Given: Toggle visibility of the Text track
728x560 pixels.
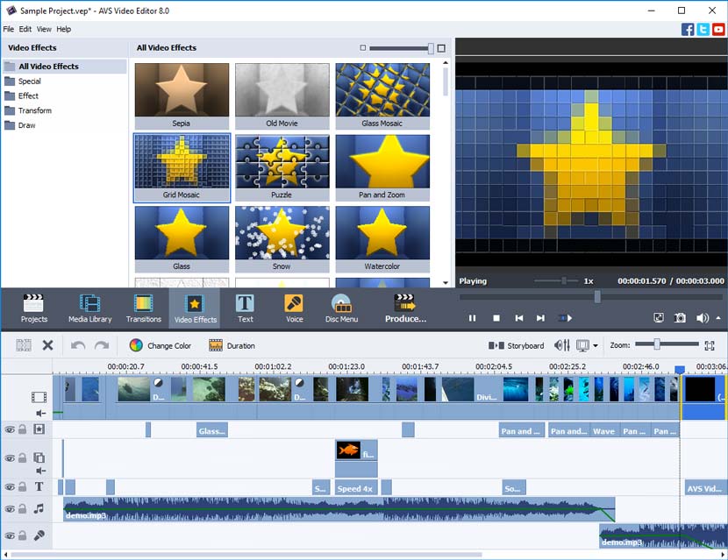Looking at the screenshot, I should [10, 486].
